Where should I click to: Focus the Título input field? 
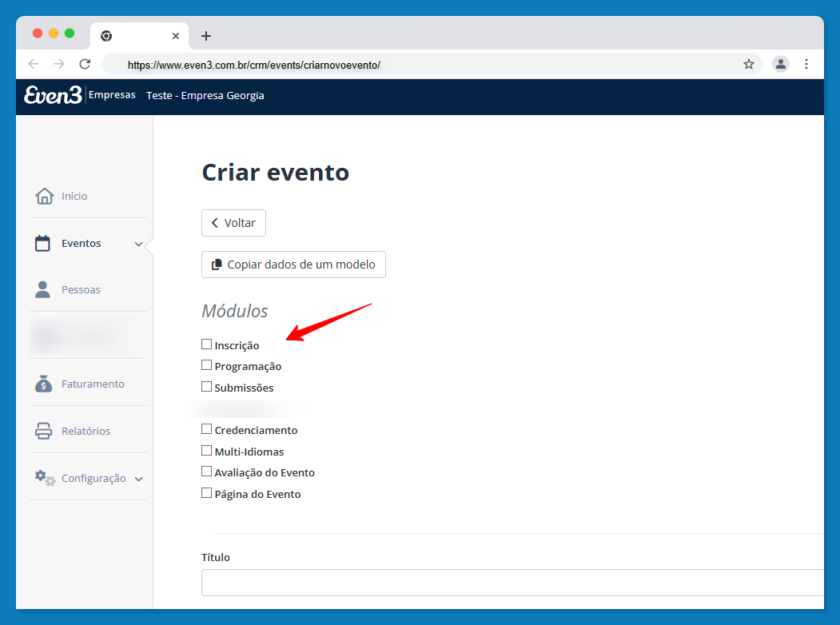tap(512, 583)
